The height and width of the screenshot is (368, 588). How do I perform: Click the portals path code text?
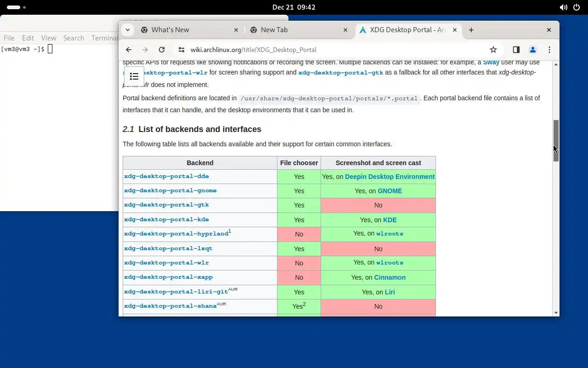[329, 98]
